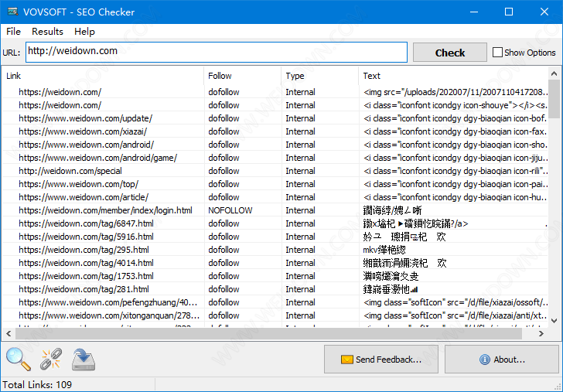The height and width of the screenshot is (392, 563).
Task: Select the tag/281.html link row
Action: 275,289
